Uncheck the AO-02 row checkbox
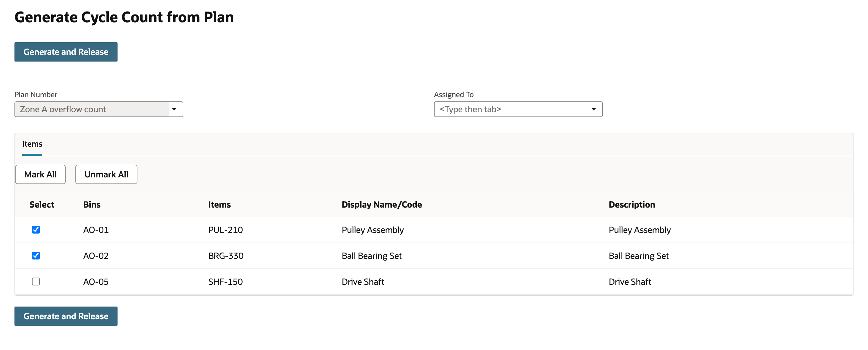This screenshot has width=868, height=350. pos(36,256)
